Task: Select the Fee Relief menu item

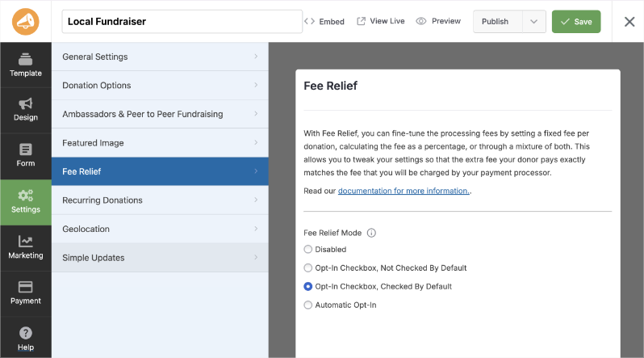Action: pos(160,171)
